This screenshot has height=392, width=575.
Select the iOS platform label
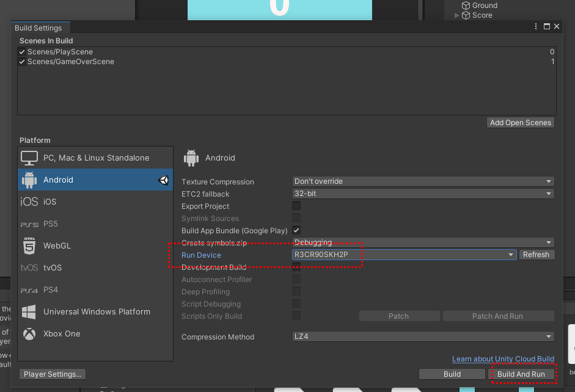[50, 202]
